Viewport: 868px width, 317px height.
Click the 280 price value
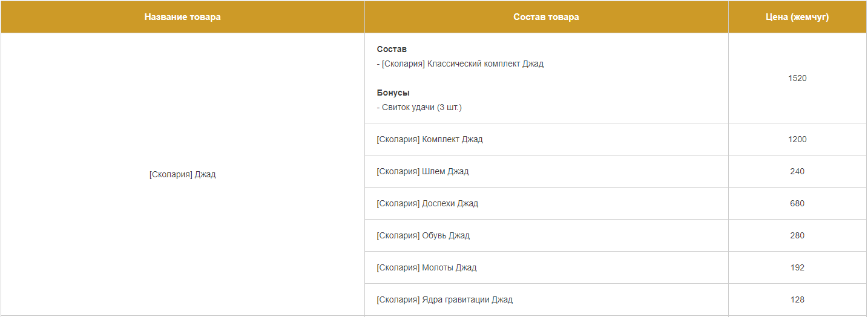point(797,236)
